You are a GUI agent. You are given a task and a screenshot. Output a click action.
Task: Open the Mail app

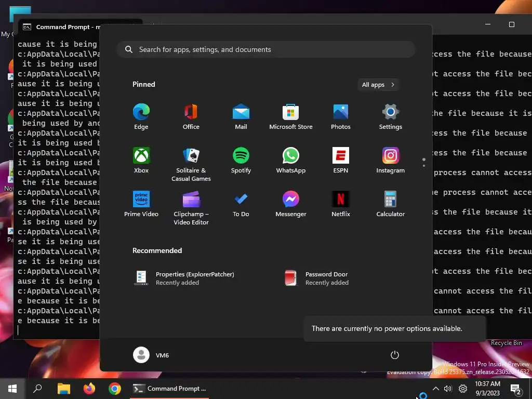coord(241,117)
